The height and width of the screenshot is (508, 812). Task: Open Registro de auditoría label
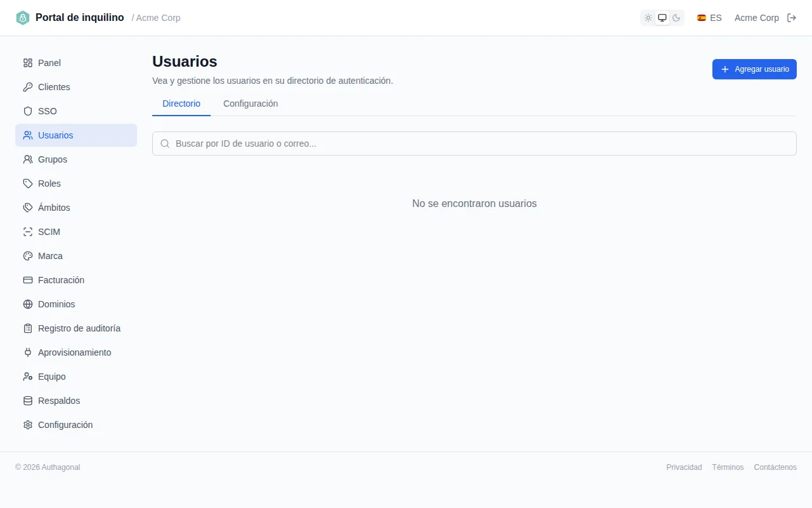[x=79, y=328]
